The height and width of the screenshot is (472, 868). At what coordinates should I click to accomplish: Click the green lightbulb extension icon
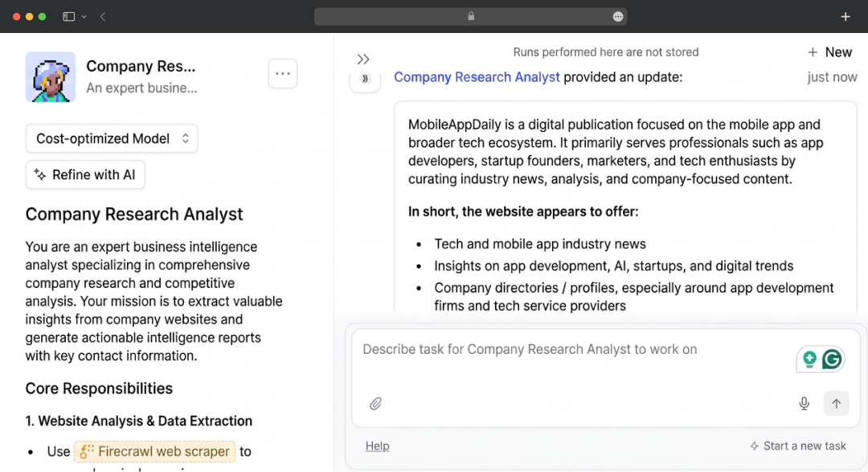pyautogui.click(x=809, y=359)
